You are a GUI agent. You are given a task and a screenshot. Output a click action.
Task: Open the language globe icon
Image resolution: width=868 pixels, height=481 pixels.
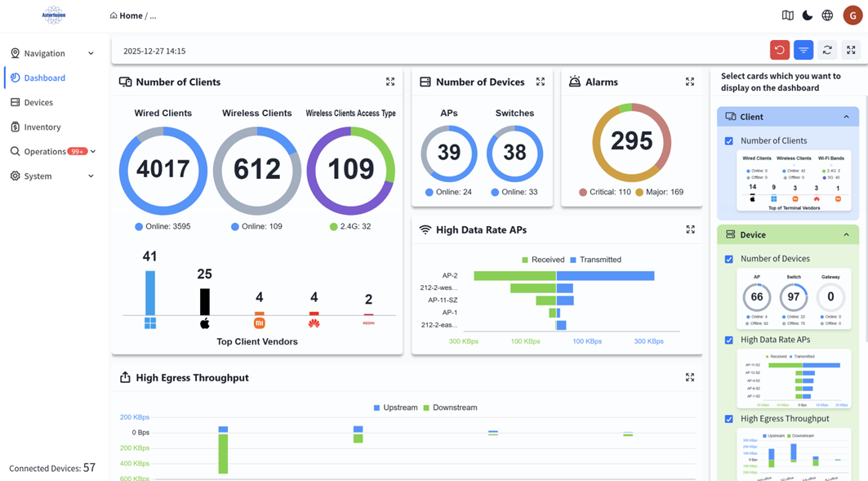pos(827,16)
